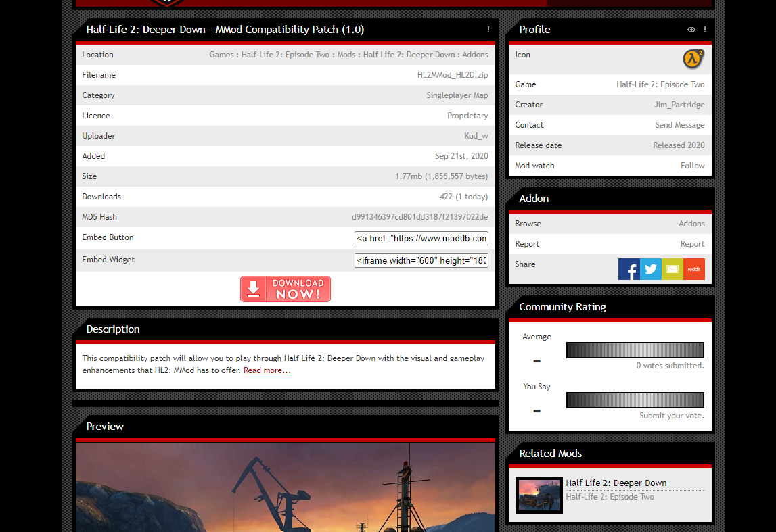776x532 pixels.
Task: Open uploader Kud_w profile
Action: (x=476, y=136)
